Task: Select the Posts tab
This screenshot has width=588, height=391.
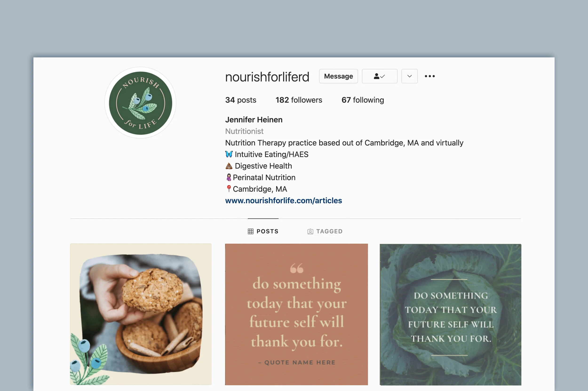Action: click(x=263, y=231)
